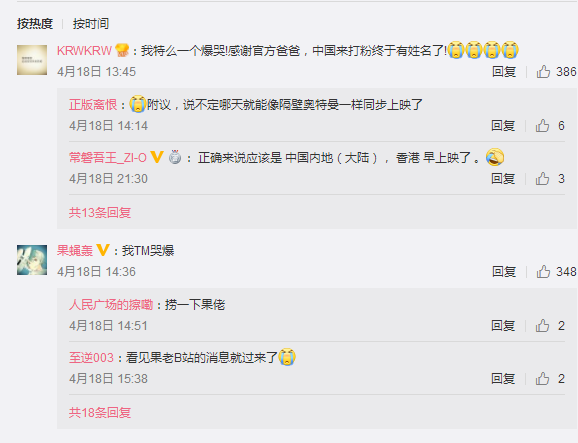
Task: Expand 共13条回复 replies
Action: (100, 213)
